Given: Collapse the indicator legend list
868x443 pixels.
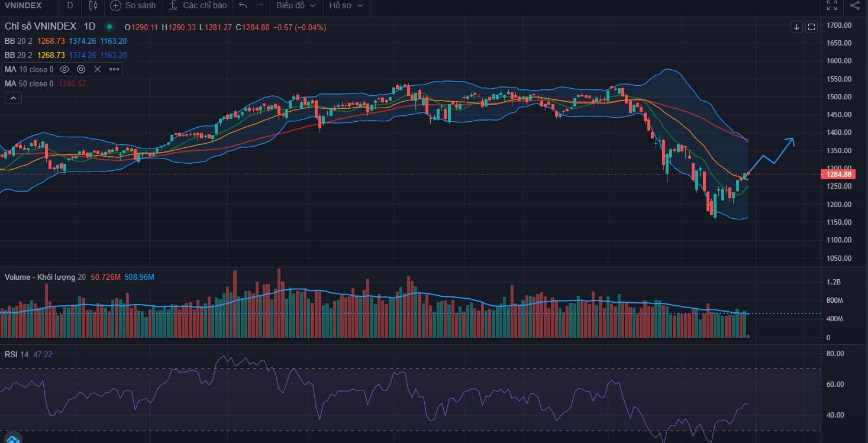Looking at the screenshot, I should point(13,98).
